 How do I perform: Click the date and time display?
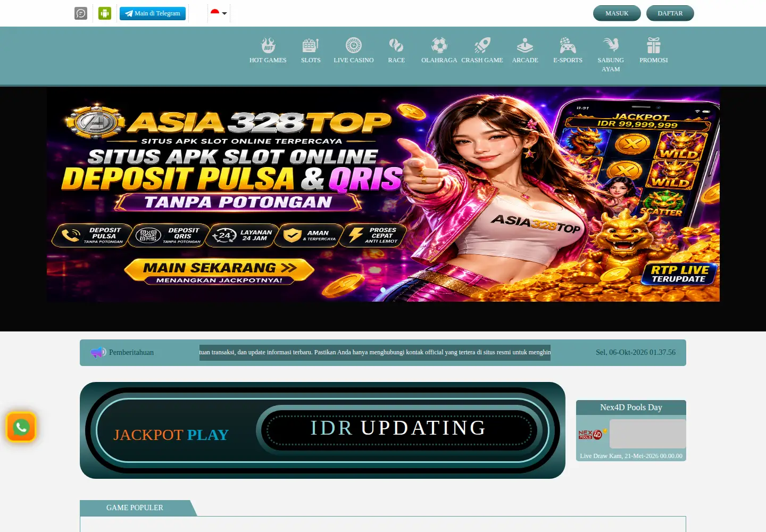tap(636, 352)
